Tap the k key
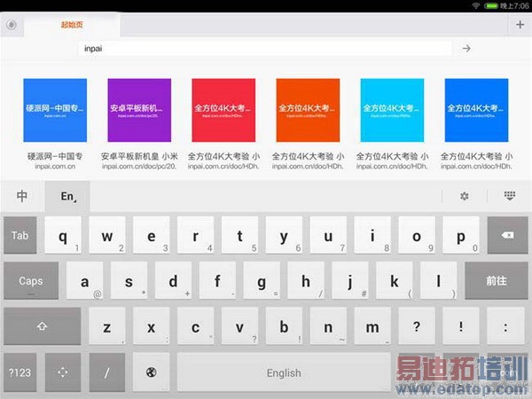The width and height of the screenshot is (532, 399). click(395, 280)
